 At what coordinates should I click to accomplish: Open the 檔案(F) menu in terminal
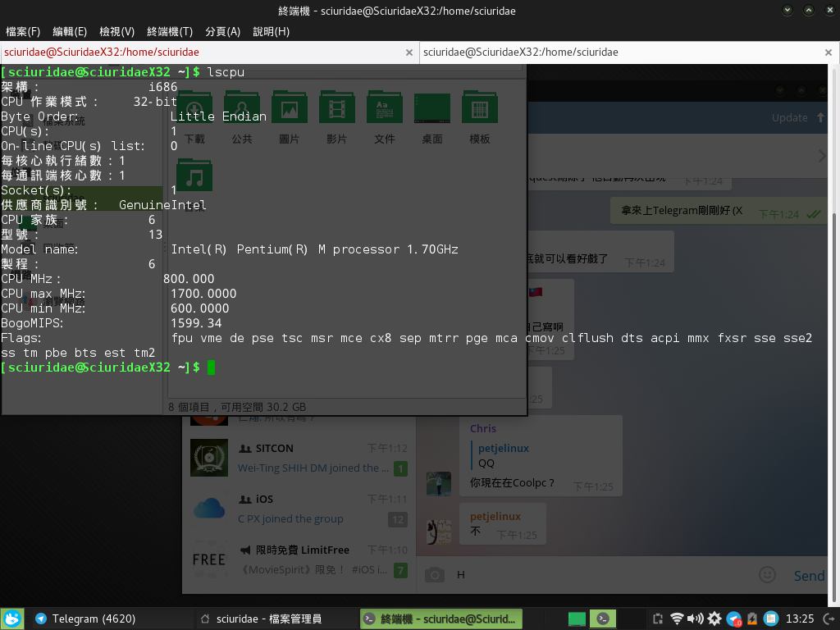click(x=23, y=31)
